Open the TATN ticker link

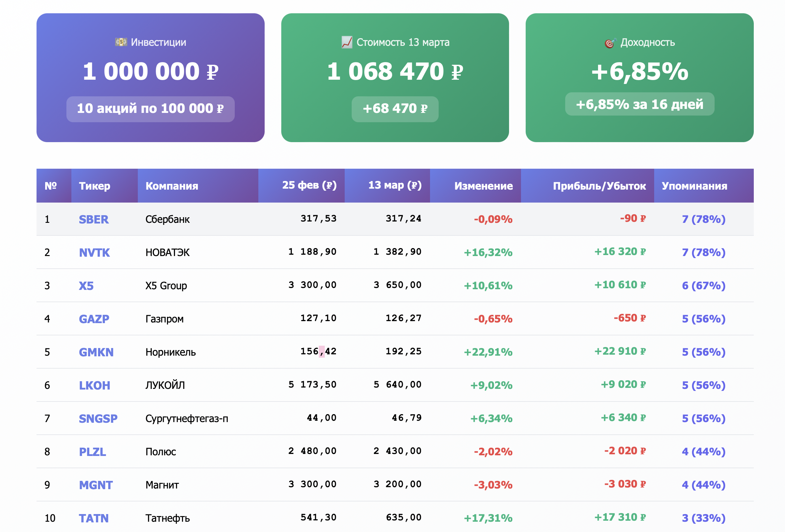tap(94, 518)
